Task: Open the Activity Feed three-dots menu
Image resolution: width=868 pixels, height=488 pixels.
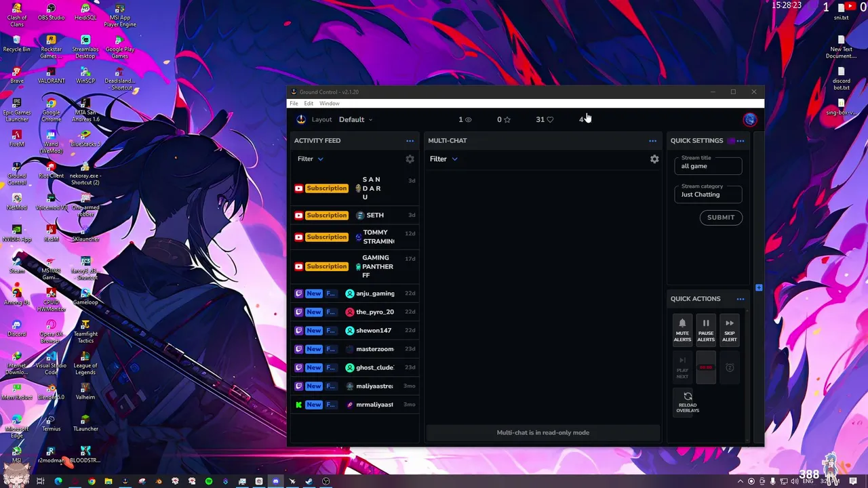Action: pos(410,141)
